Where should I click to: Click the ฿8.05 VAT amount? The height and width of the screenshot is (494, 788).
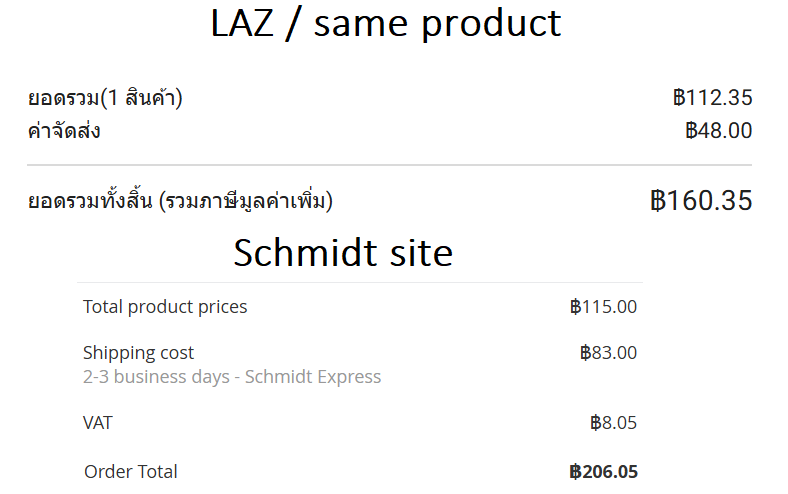coord(613,423)
